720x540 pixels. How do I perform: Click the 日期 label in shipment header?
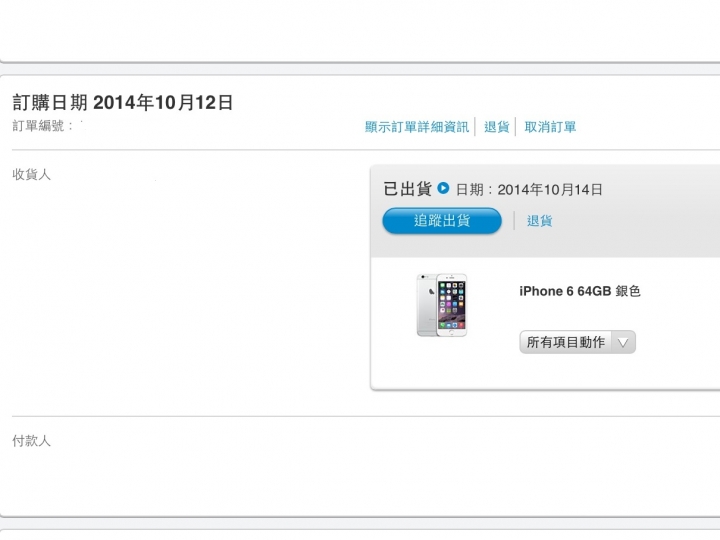470,190
